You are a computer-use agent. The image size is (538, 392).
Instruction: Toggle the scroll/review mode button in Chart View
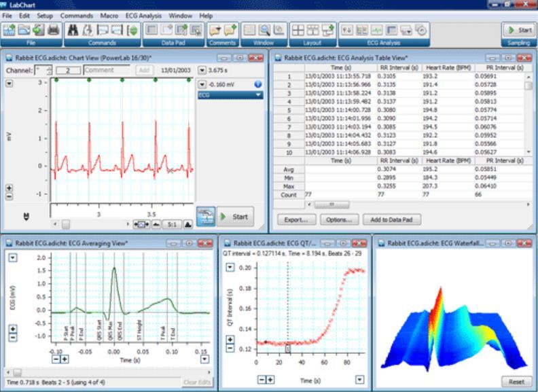[141, 224]
